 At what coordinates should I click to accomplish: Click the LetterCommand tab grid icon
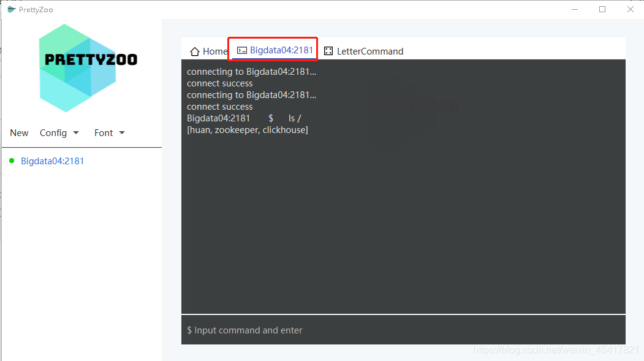(x=328, y=51)
